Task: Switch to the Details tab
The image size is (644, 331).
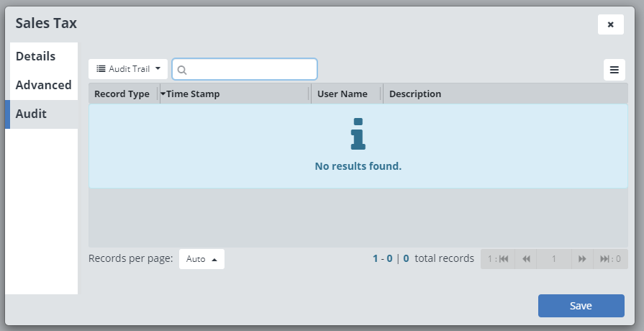Action: [x=36, y=56]
